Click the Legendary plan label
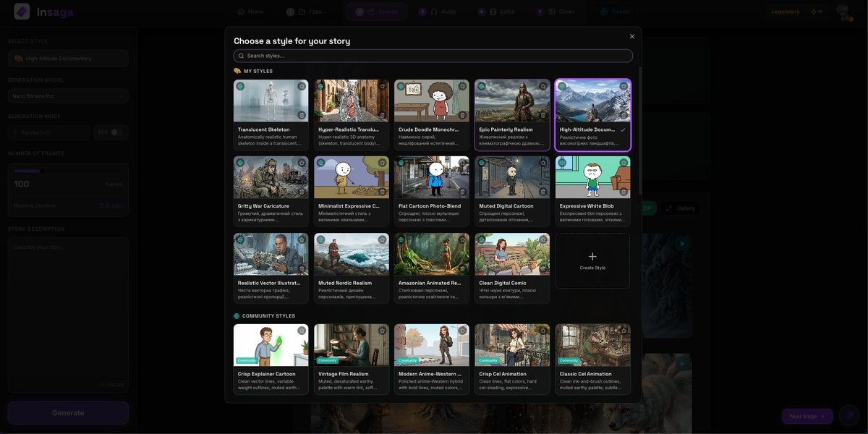Image resolution: width=868 pixels, height=434 pixels. (x=786, y=12)
